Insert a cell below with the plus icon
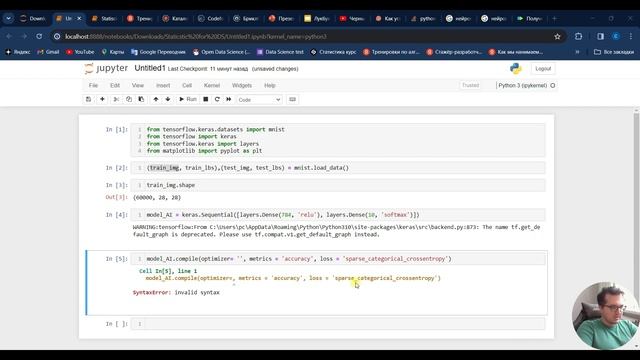The image size is (640, 360). (102, 99)
